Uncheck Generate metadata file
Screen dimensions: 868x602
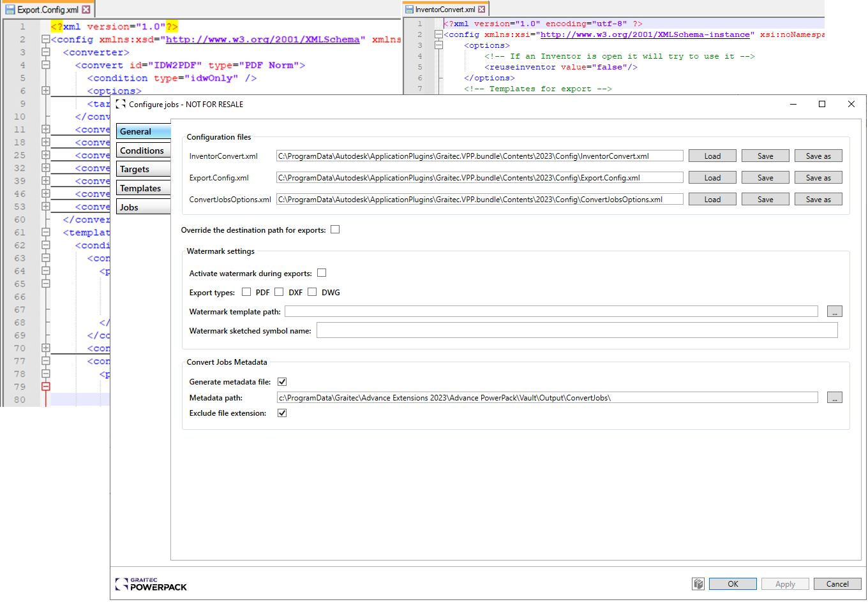tap(282, 381)
